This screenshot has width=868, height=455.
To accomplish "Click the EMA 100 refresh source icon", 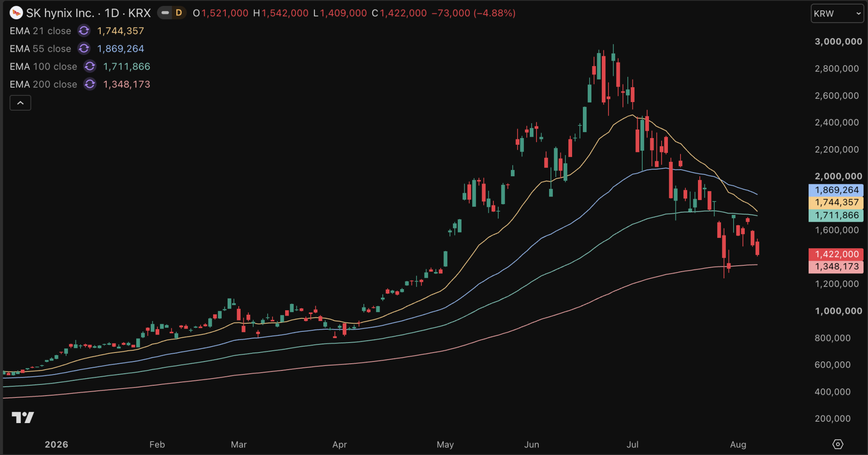I will [90, 67].
